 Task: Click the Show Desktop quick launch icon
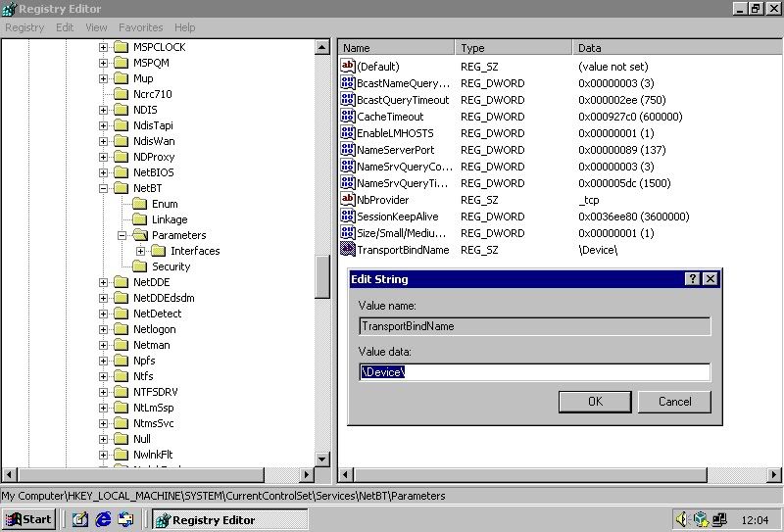80,519
